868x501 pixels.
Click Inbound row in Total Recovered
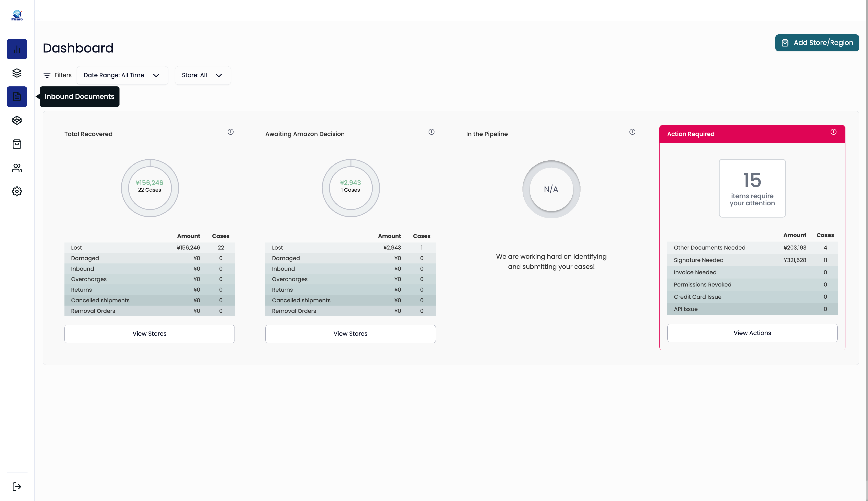(x=150, y=269)
